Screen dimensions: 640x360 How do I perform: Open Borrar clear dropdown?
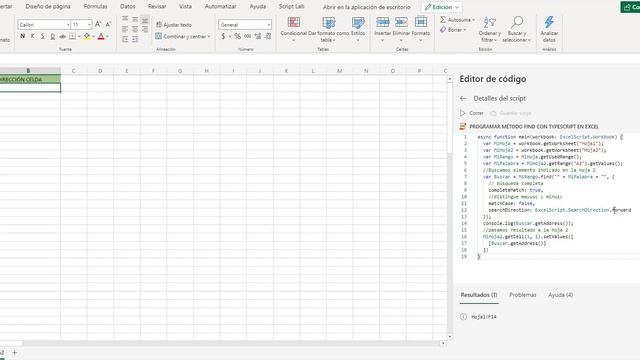[x=453, y=30]
